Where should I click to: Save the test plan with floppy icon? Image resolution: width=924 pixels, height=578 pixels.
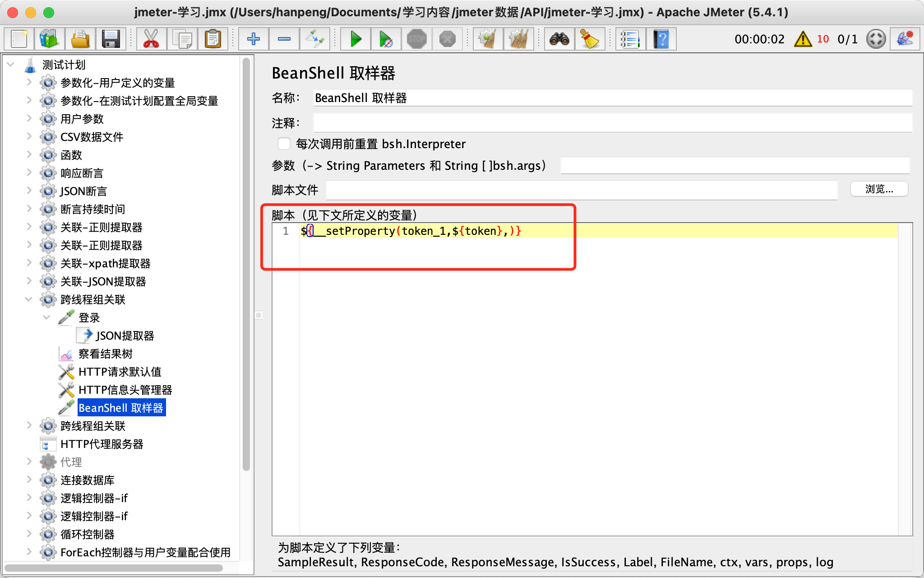point(111,39)
